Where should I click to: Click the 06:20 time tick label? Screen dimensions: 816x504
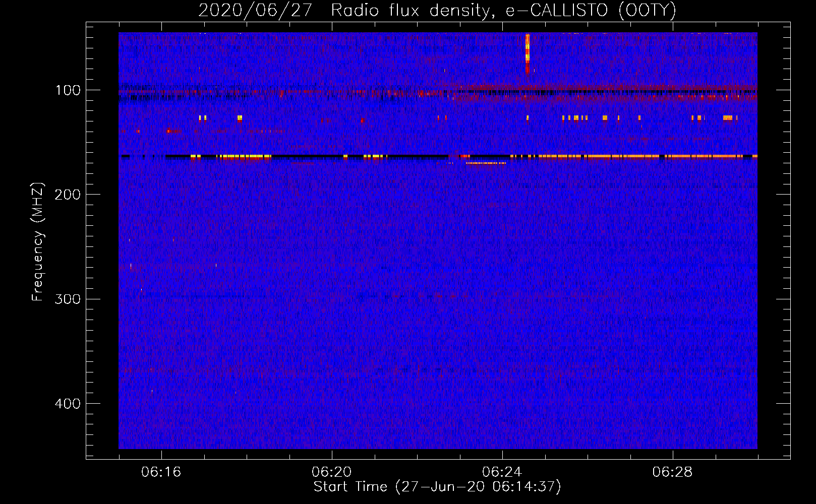pos(331,472)
